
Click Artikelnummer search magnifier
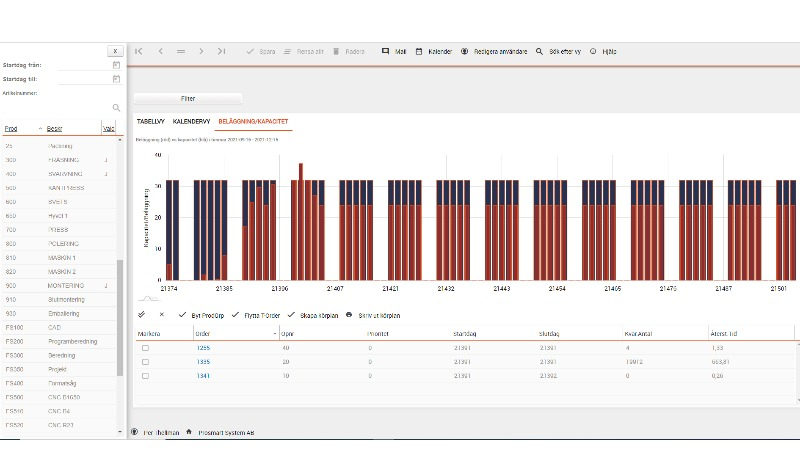pos(116,108)
